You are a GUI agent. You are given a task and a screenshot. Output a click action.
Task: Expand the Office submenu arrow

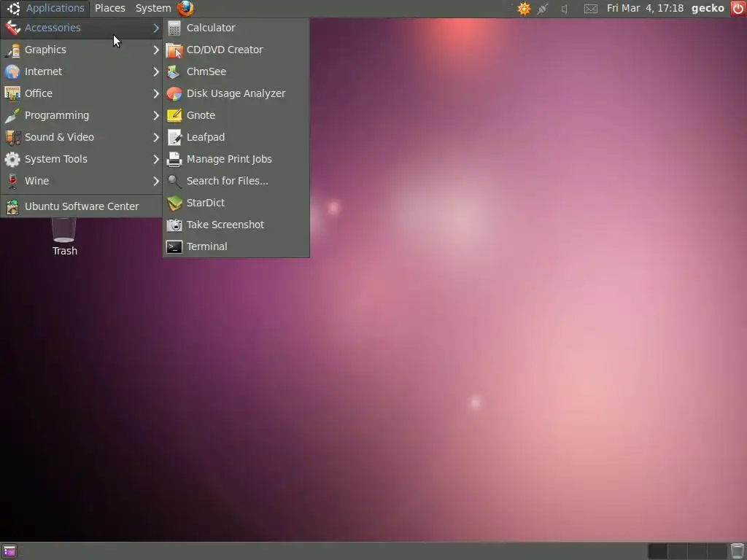pos(156,94)
